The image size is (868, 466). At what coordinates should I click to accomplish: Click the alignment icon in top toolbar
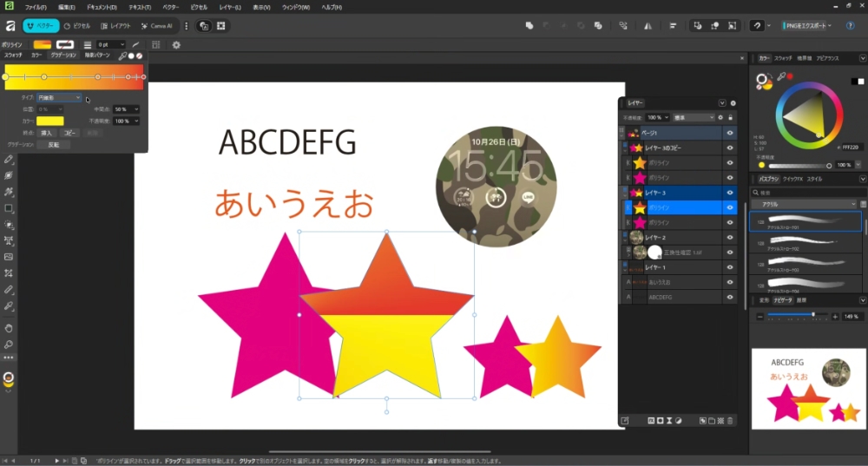(674, 26)
